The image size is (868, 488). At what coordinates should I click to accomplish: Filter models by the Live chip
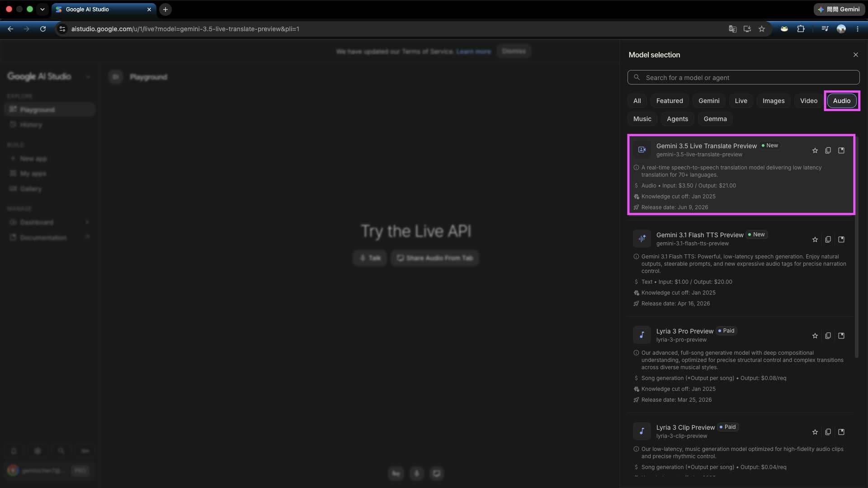[741, 101]
